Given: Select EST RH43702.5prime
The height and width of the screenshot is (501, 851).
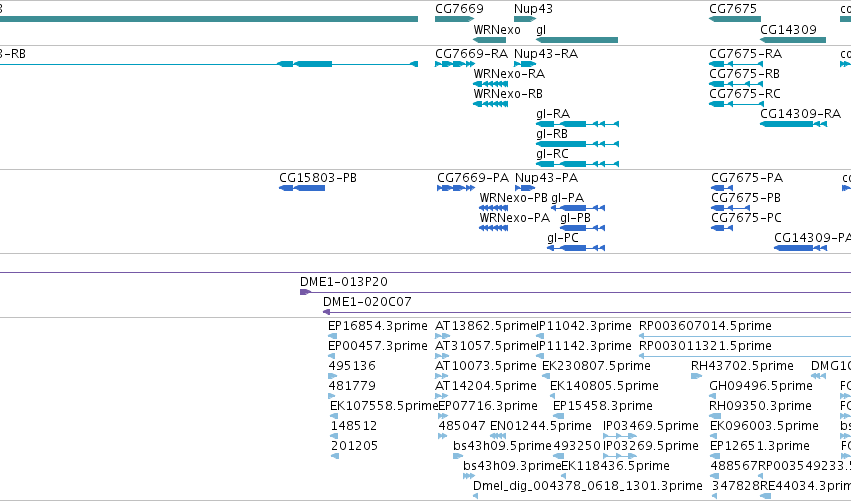Looking at the screenshot, I should click(742, 366).
